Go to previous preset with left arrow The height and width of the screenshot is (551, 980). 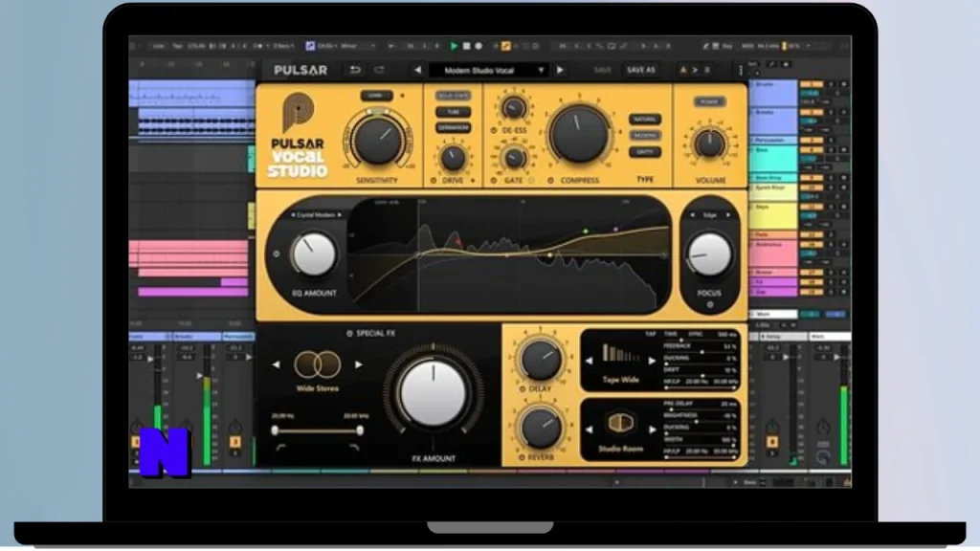pos(417,70)
